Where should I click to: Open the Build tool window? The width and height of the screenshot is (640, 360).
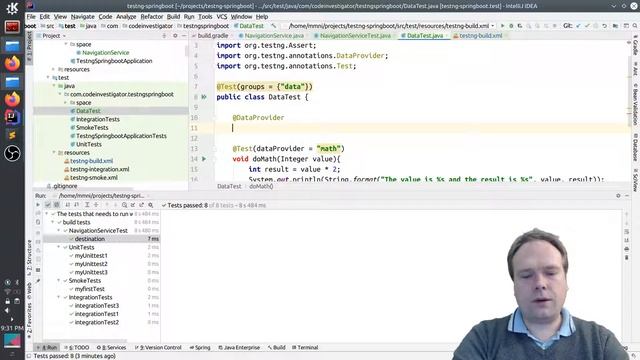coord(277,347)
